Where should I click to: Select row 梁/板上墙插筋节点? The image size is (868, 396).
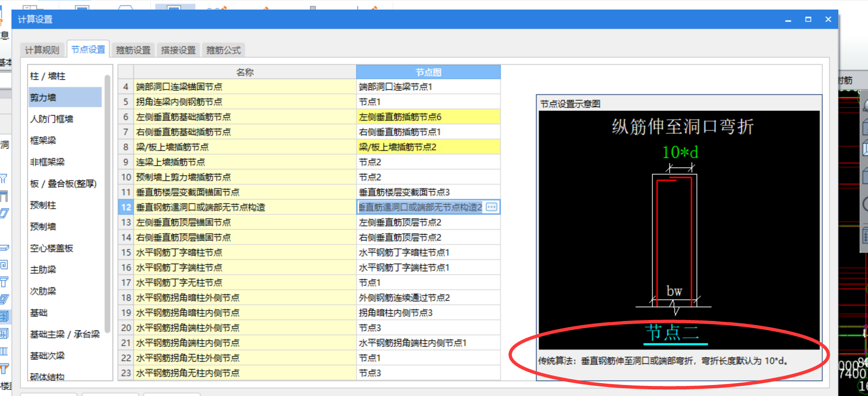[x=245, y=147]
